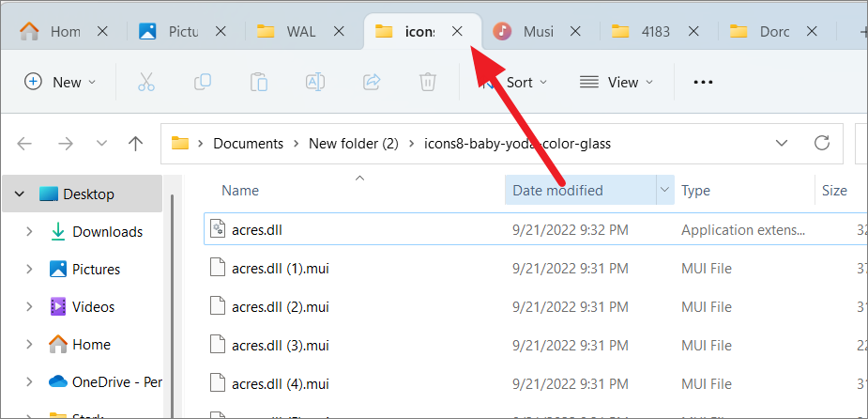
Task: Click the Delete trash icon
Action: [427, 82]
